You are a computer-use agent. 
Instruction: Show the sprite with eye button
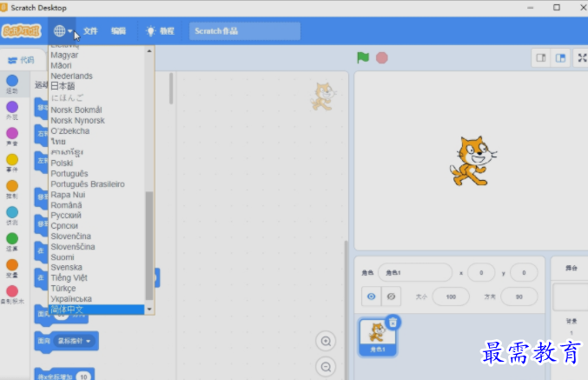pos(371,297)
